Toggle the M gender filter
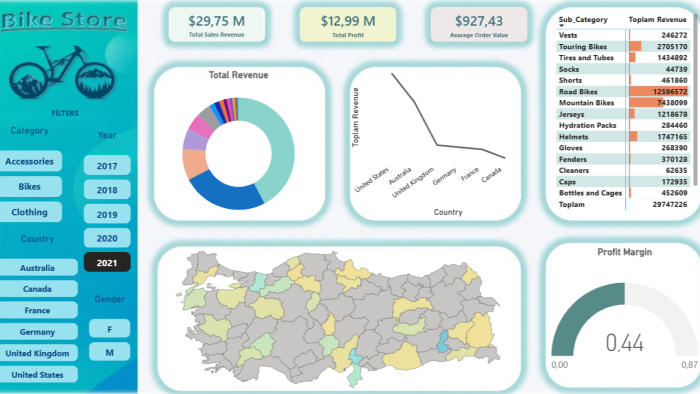 [109, 352]
